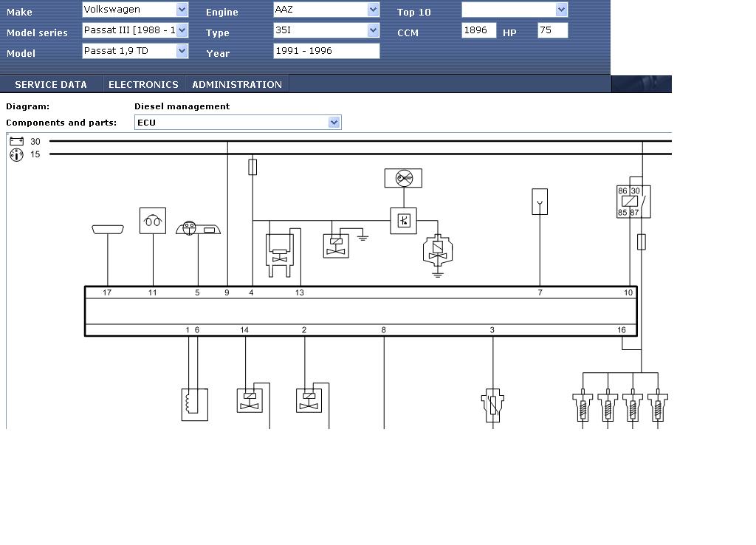
Task: Click the component symbol above pin 7
Action: click(x=540, y=202)
